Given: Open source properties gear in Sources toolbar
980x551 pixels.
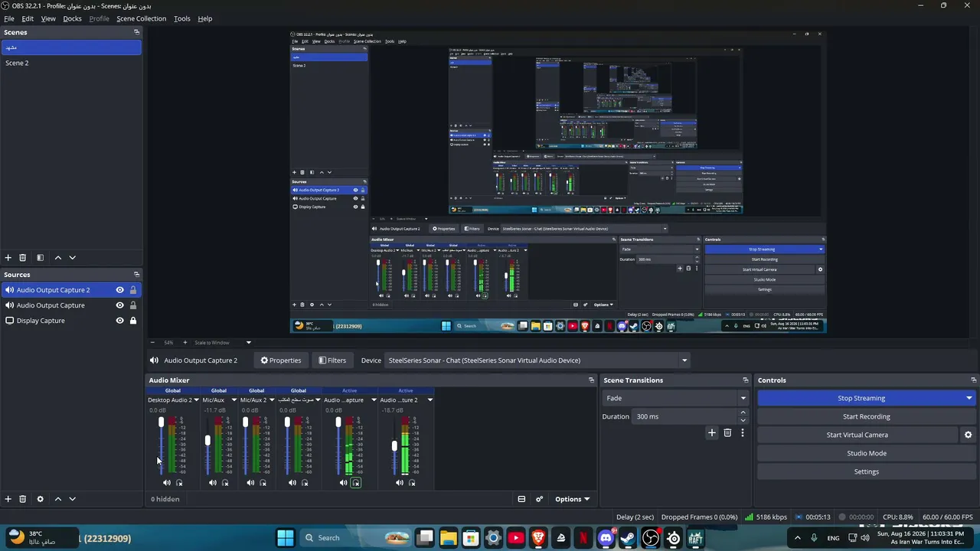Looking at the screenshot, I should click(41, 499).
